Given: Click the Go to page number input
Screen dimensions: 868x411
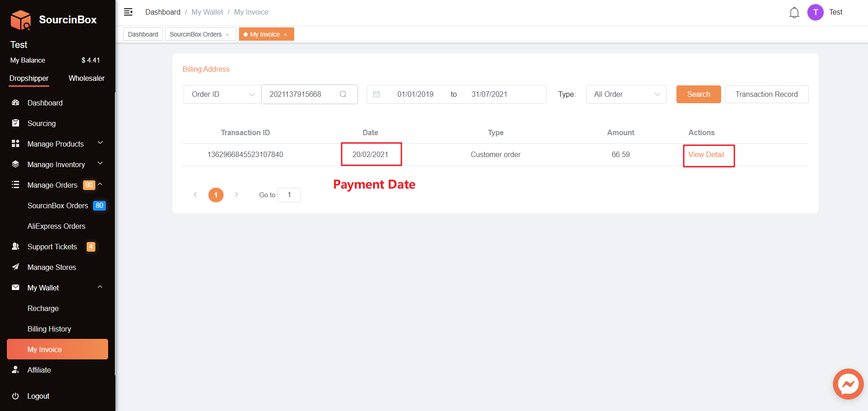Looking at the screenshot, I should pyautogui.click(x=289, y=195).
